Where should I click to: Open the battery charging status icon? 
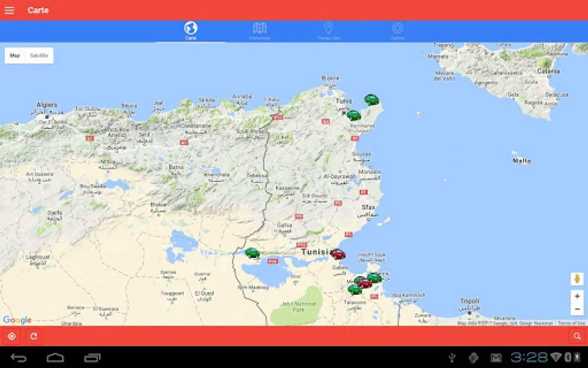pyautogui.click(x=577, y=357)
